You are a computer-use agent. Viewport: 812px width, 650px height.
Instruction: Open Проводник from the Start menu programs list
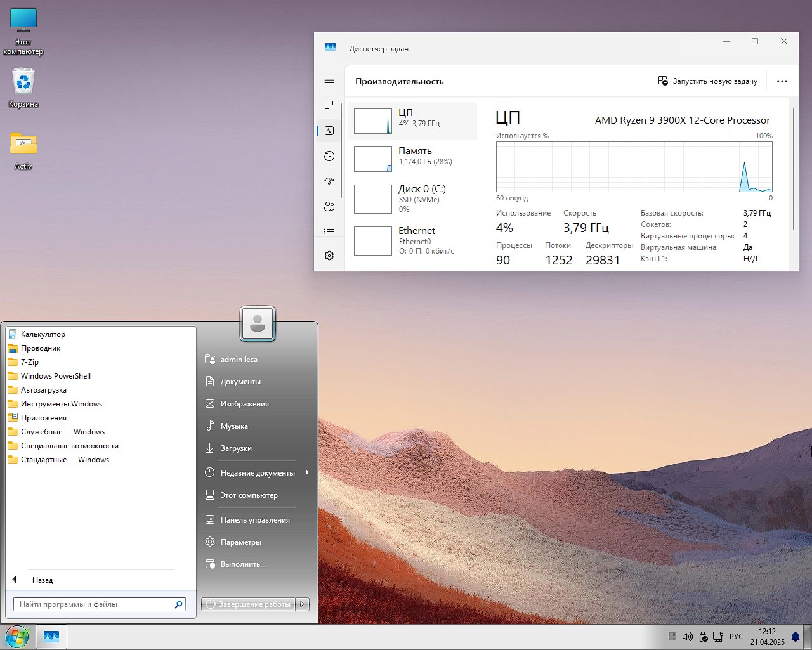click(x=100, y=348)
